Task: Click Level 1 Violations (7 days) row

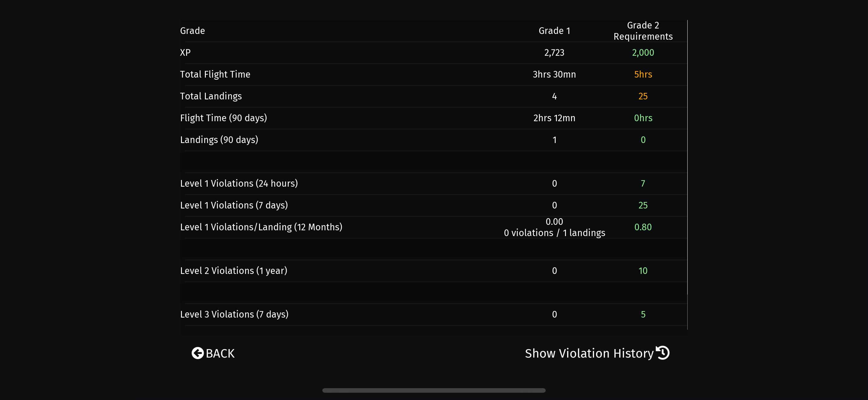Action: click(433, 205)
